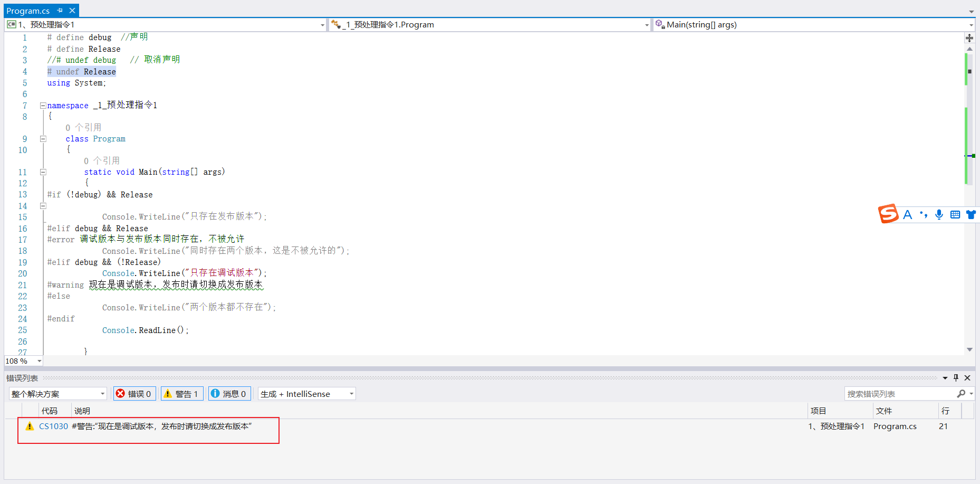
Task: Click the 'Console.ReadLine();' code line
Action: 146,330
